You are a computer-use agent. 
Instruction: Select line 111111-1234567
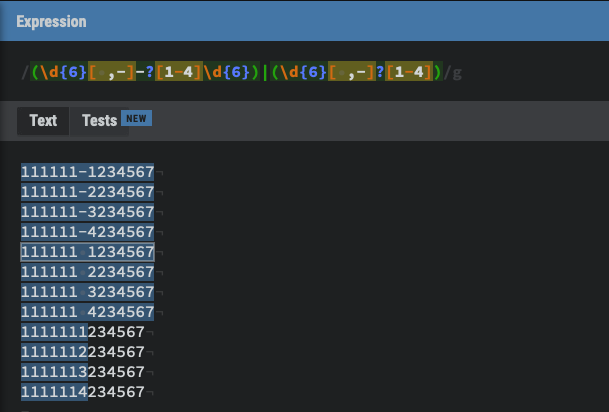point(87,172)
